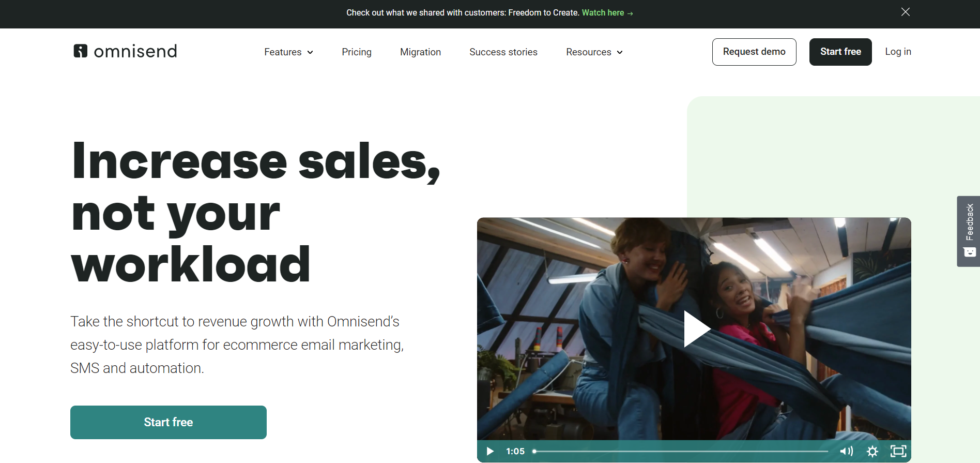Viewport: 980px width, 463px height.
Task: Click the Omnisend logo icon
Action: (80, 51)
